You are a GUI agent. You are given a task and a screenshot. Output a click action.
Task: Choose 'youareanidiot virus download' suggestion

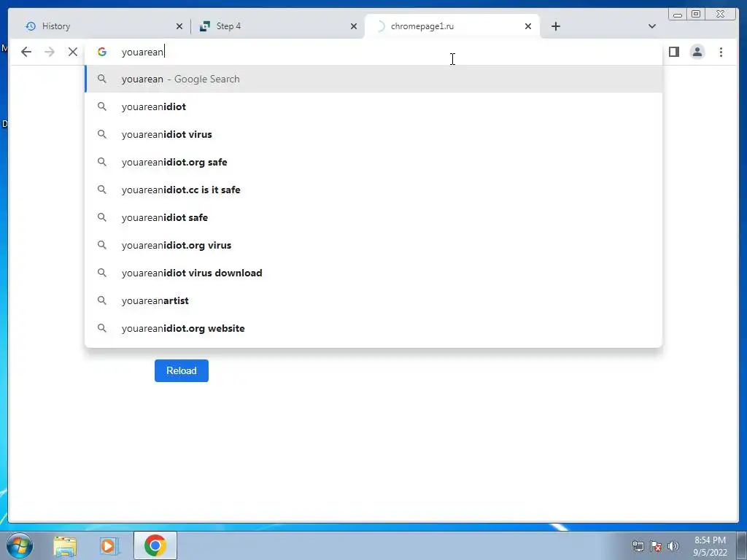(x=373, y=273)
